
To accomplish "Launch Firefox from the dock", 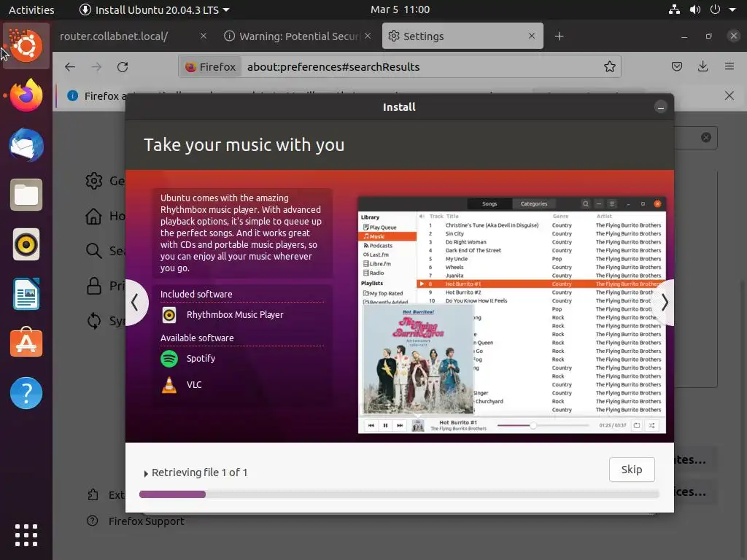I will pyautogui.click(x=26, y=96).
